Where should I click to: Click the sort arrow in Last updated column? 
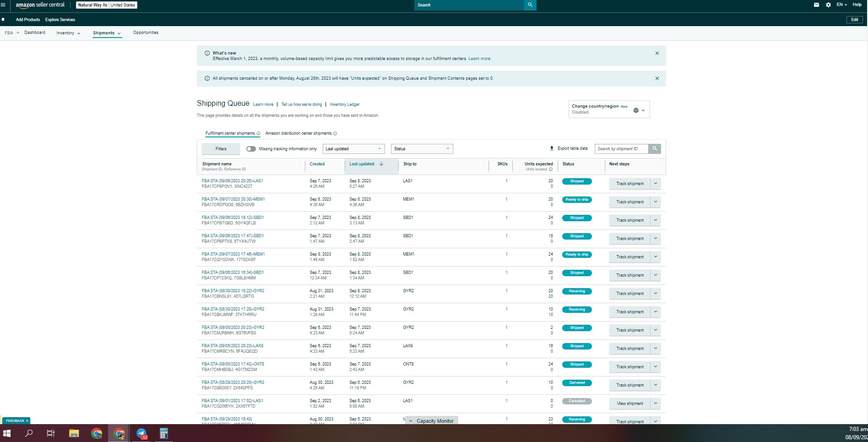[x=381, y=164]
